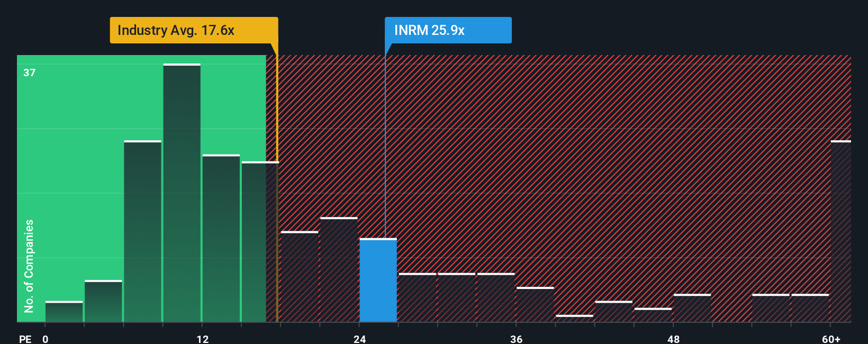The width and height of the screenshot is (868, 344).
Task: Select the bar just left of industry average line
Action: coord(260,241)
